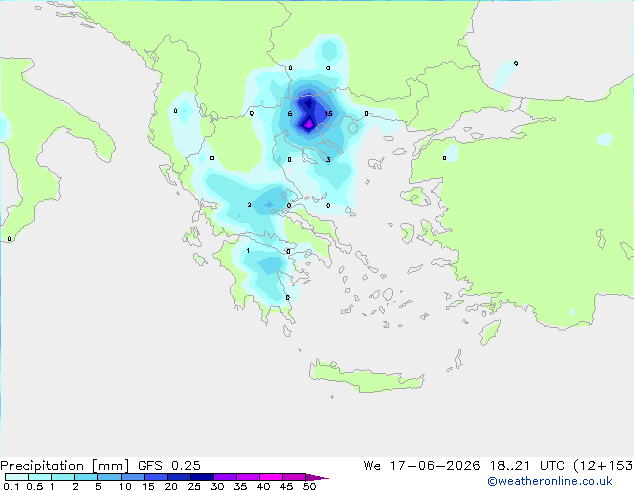Viewport: 634px width, 490px height.
Task: Click the over-50 arrow end of legend
Action: point(317,477)
